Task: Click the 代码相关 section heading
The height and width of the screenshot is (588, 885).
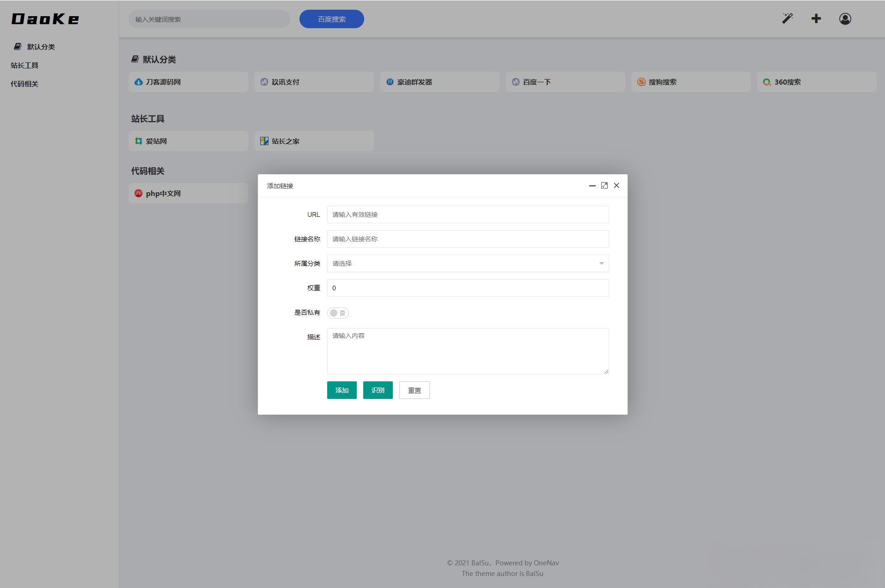Action: tap(148, 171)
